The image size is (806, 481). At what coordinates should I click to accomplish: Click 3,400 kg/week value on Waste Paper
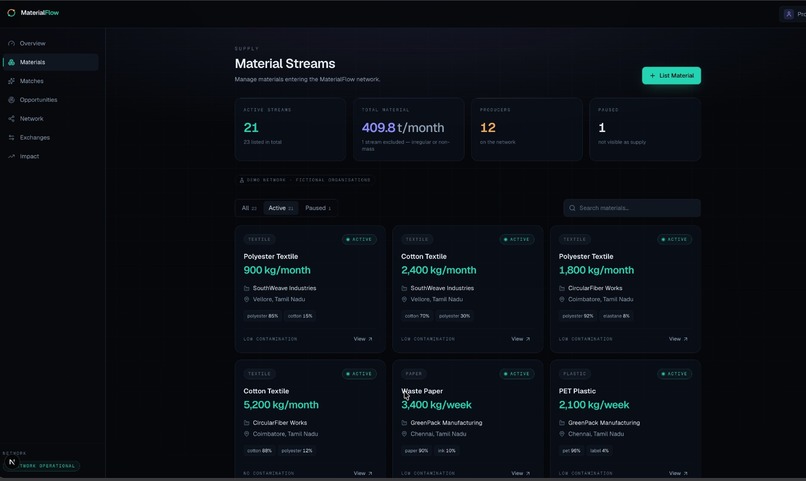pyautogui.click(x=436, y=405)
